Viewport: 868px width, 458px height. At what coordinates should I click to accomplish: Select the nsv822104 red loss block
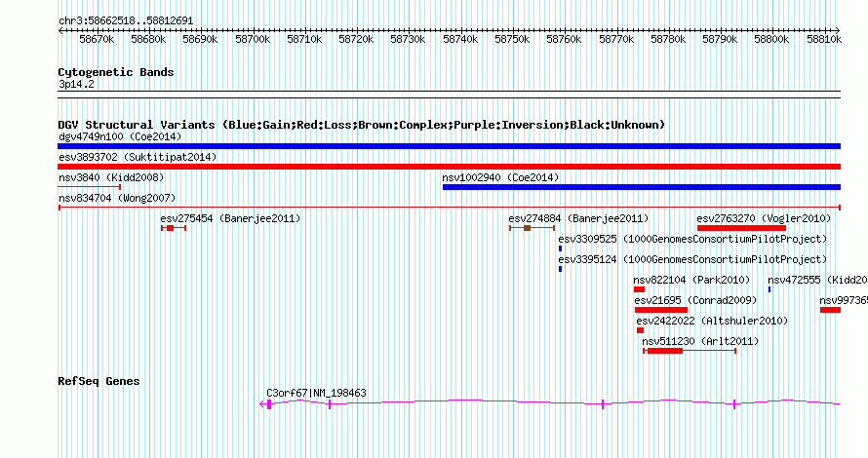click(640, 289)
